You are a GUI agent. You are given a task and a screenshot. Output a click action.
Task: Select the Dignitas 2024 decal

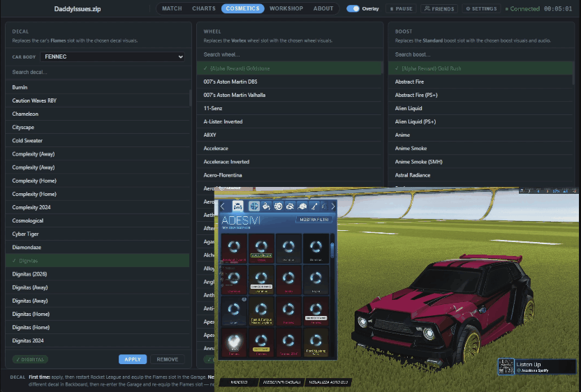click(98, 340)
